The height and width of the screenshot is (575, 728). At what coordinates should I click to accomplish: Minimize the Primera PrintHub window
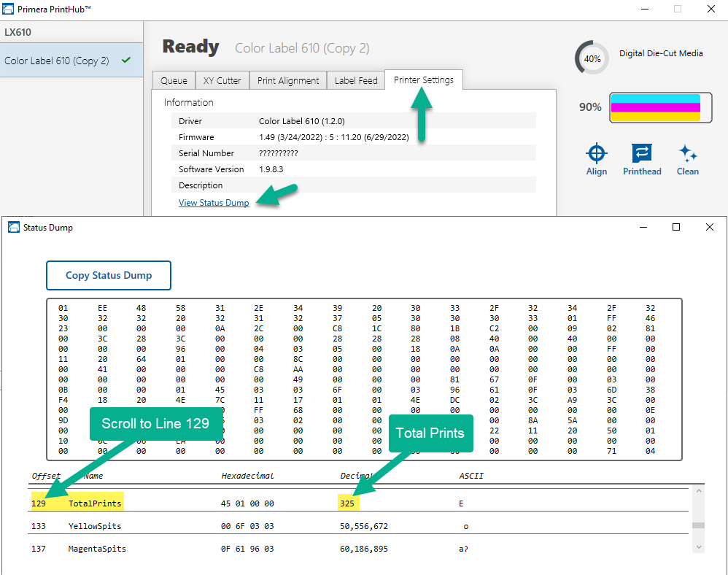click(644, 9)
